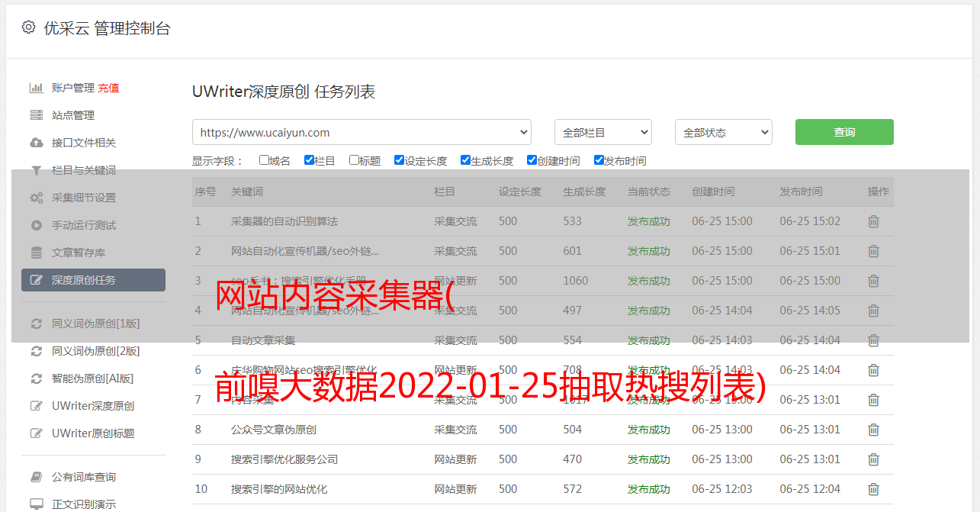The image size is (980, 512).
Task: Uncheck the 栏目 field checkbox
Action: [309, 160]
